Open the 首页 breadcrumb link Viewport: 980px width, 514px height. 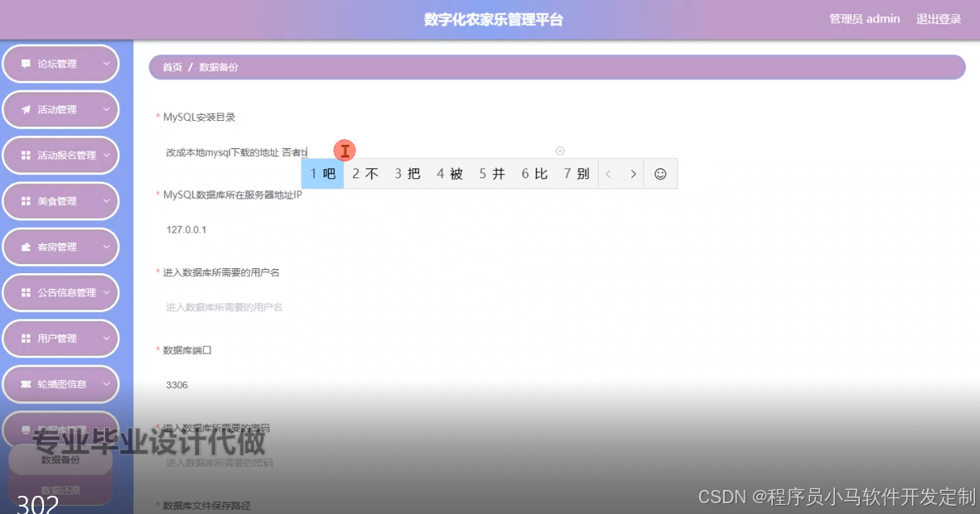coord(171,67)
